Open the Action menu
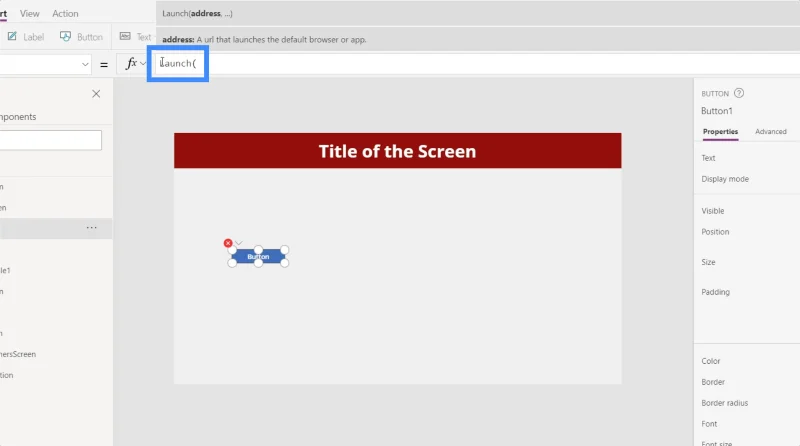The height and width of the screenshot is (446, 800). [65, 14]
